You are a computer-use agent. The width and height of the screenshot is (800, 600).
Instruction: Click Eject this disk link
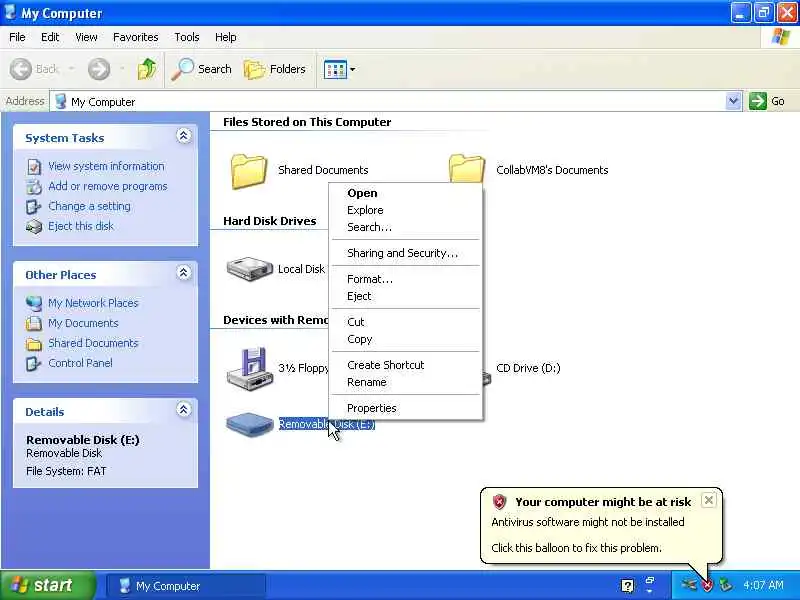(x=81, y=226)
